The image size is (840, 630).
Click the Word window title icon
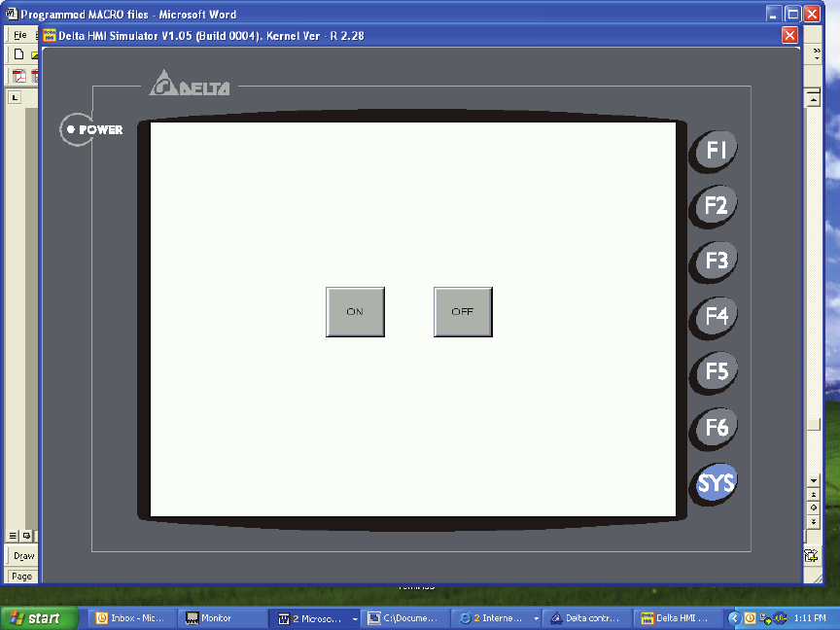click(12, 14)
